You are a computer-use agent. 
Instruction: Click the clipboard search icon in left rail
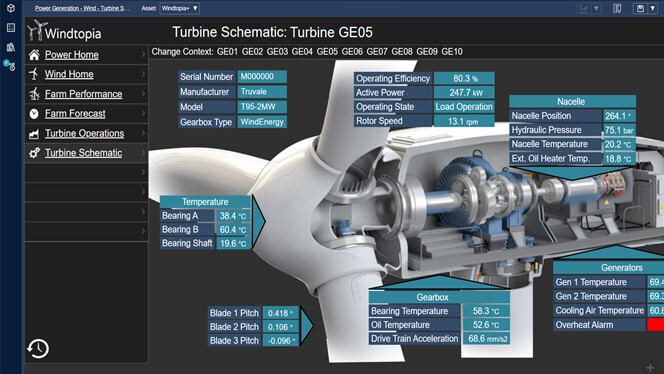[x=11, y=47]
